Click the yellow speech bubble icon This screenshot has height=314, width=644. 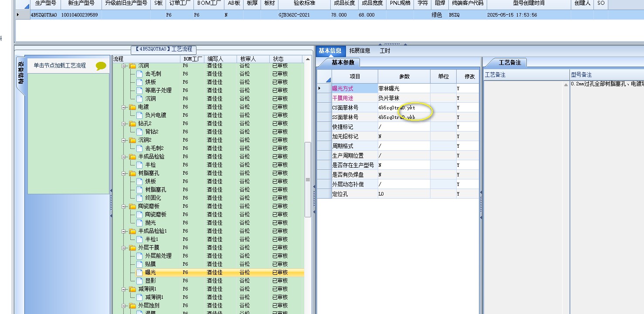click(101, 66)
